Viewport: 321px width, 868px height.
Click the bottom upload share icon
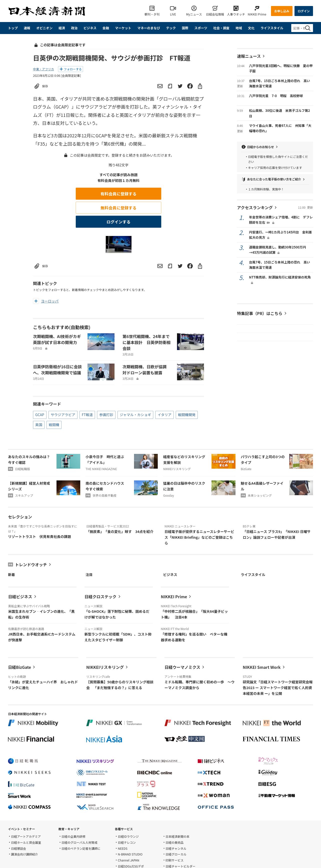tap(200, 266)
